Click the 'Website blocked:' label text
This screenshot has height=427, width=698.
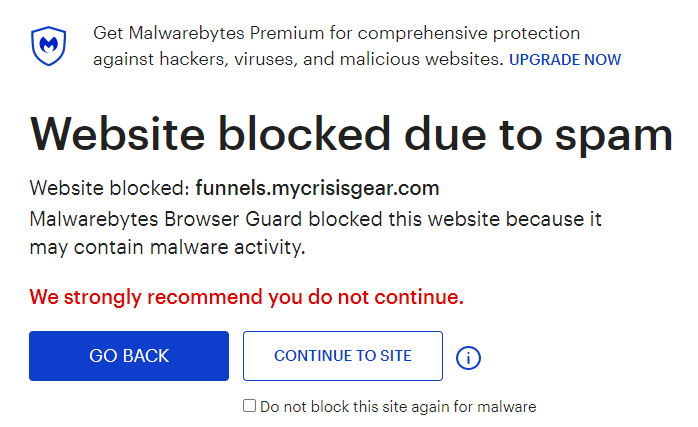point(110,188)
